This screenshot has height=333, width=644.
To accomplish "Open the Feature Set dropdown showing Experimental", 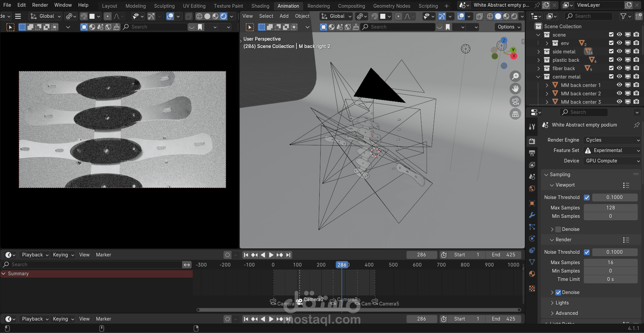I will point(612,150).
